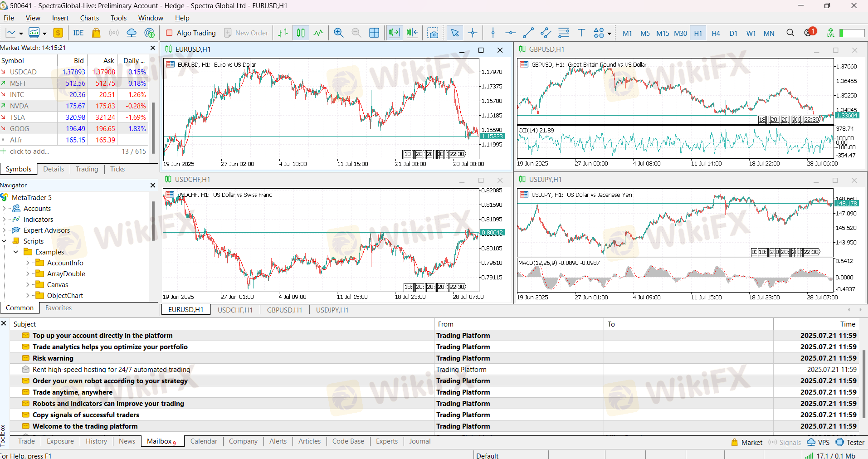The image size is (868, 459).
Task: Click the Zoom In magnifier icon
Action: [x=338, y=33]
